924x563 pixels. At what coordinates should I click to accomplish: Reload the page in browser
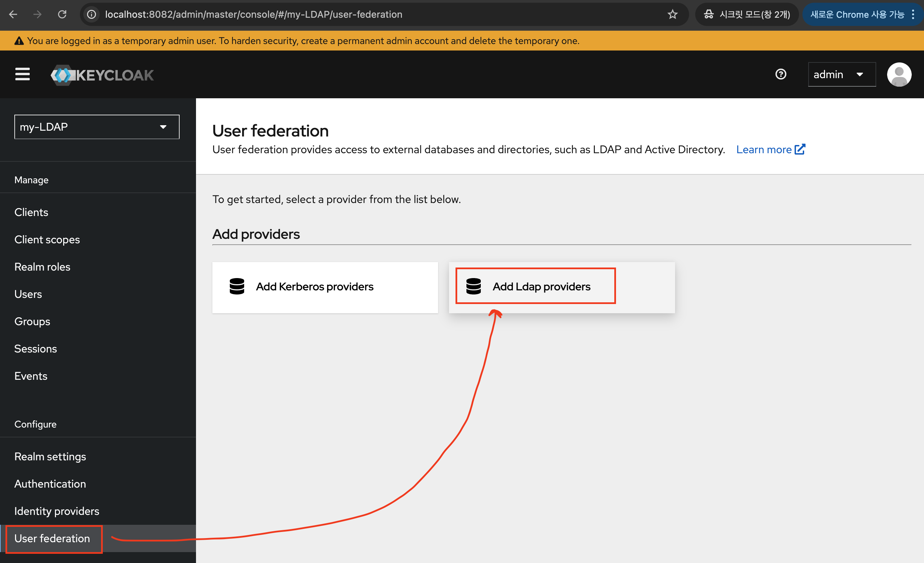tap(62, 15)
